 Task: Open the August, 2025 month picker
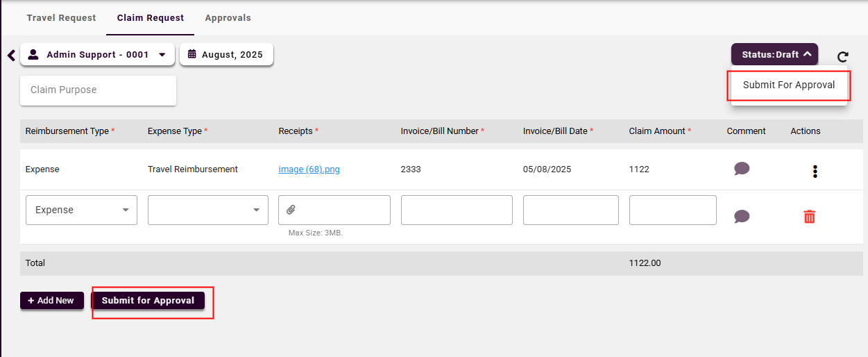[x=226, y=54]
